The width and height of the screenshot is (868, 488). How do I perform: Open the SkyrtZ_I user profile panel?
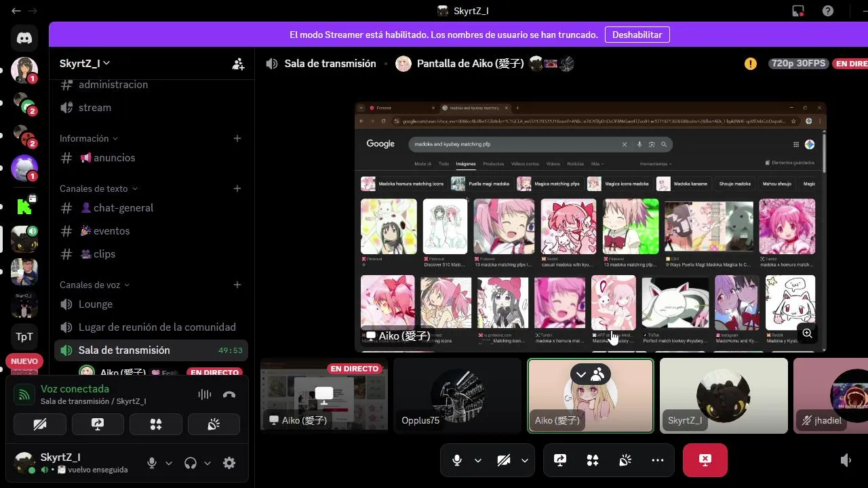[75, 463]
